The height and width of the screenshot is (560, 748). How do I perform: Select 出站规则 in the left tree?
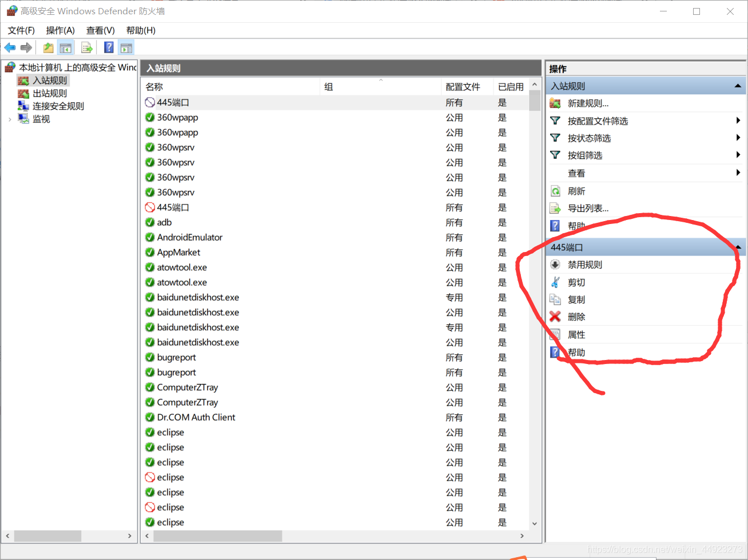[x=50, y=93]
